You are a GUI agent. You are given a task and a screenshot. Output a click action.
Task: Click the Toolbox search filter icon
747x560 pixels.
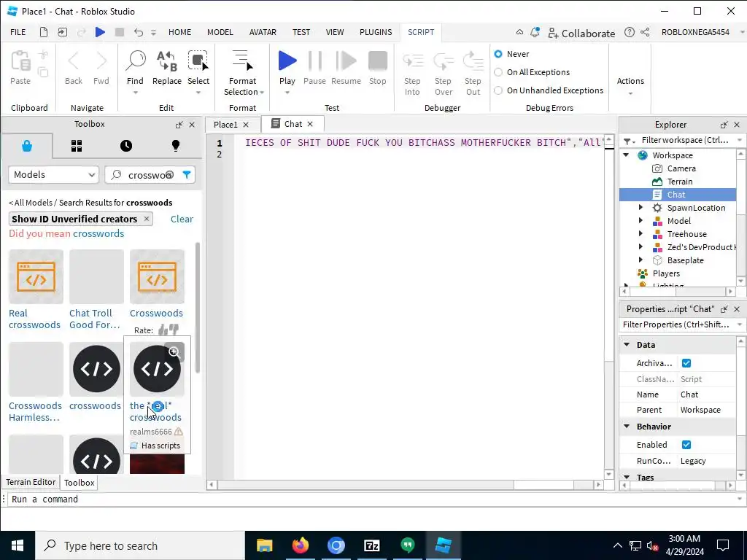(187, 175)
